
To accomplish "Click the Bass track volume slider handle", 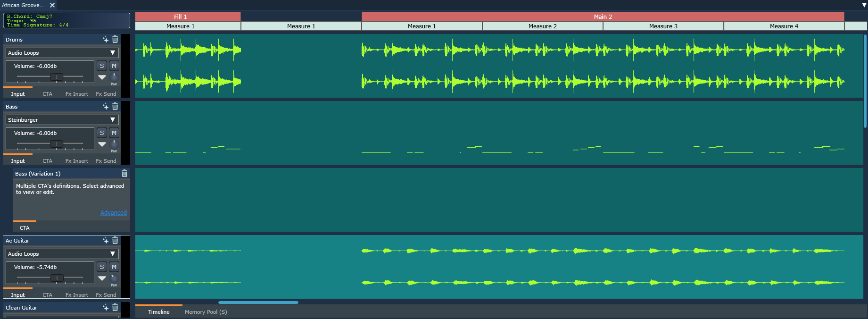I will click(x=57, y=144).
